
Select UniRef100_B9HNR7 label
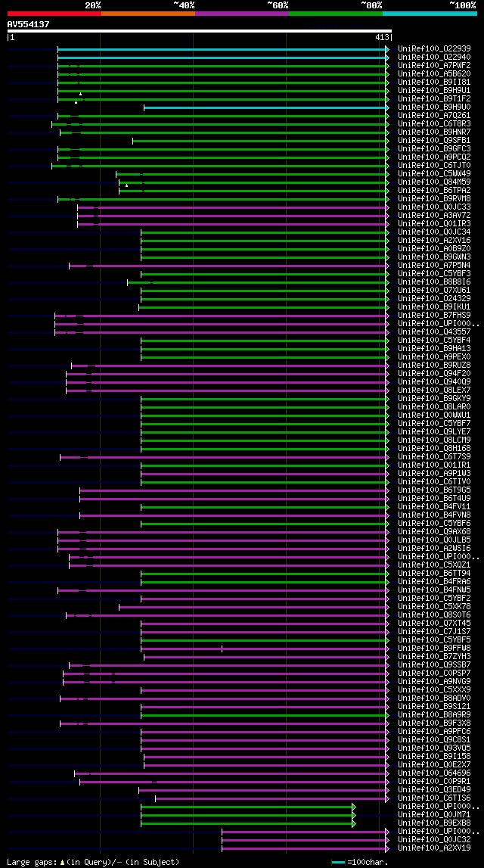pyautogui.click(x=434, y=132)
